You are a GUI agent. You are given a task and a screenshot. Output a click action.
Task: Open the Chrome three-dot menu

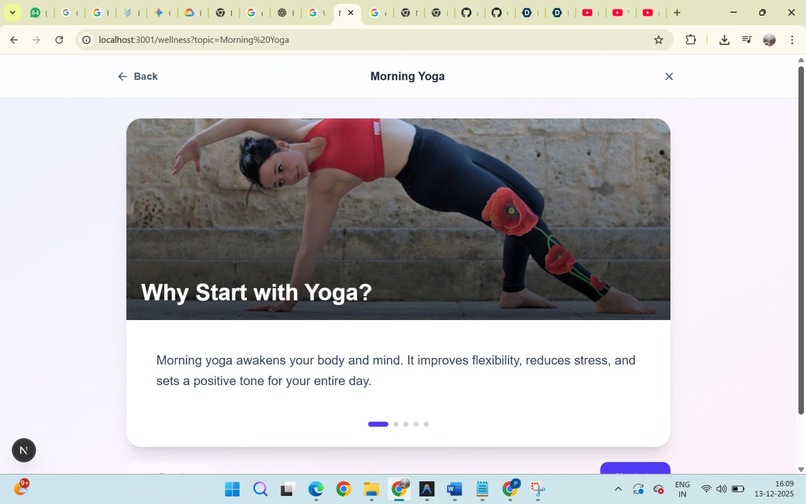tap(792, 40)
